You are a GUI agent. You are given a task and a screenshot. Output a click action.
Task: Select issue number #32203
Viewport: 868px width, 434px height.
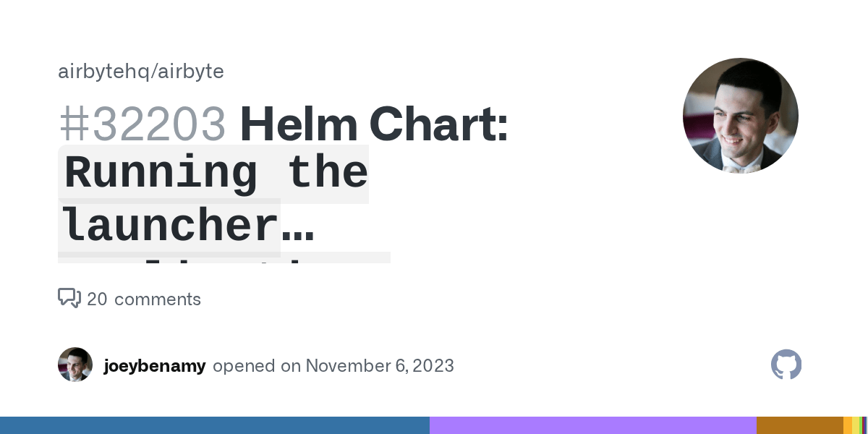(x=142, y=124)
